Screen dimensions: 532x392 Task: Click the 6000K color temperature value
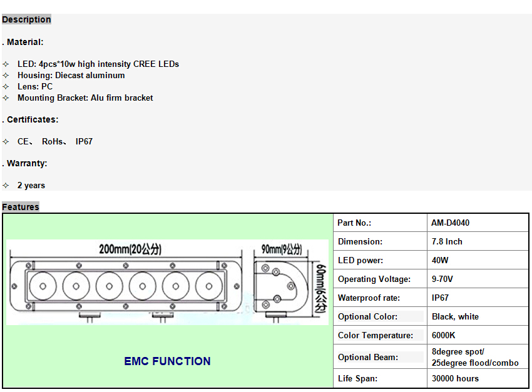tap(444, 335)
